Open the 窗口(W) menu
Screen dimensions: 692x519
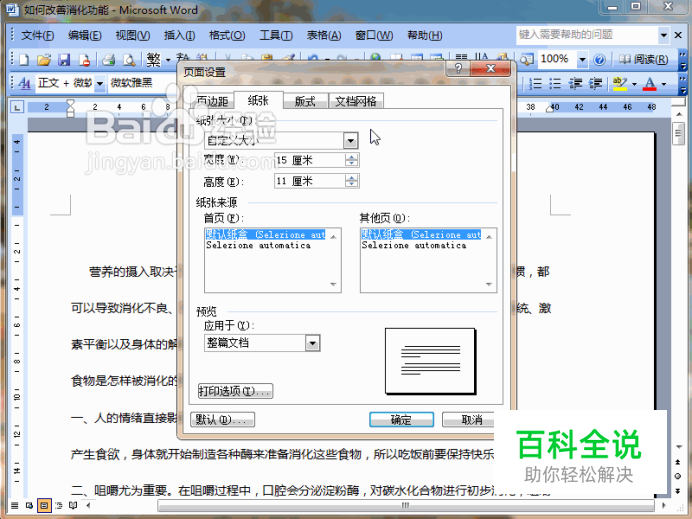374,35
